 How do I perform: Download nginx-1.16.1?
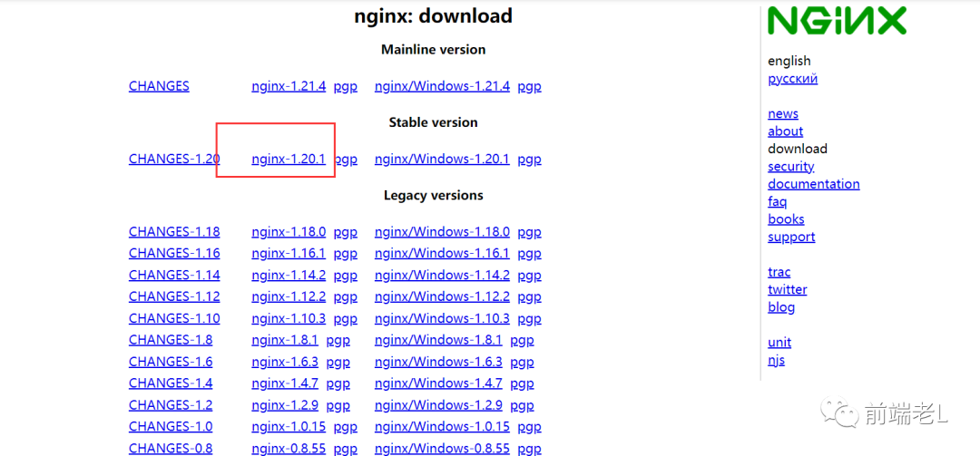pyautogui.click(x=289, y=253)
